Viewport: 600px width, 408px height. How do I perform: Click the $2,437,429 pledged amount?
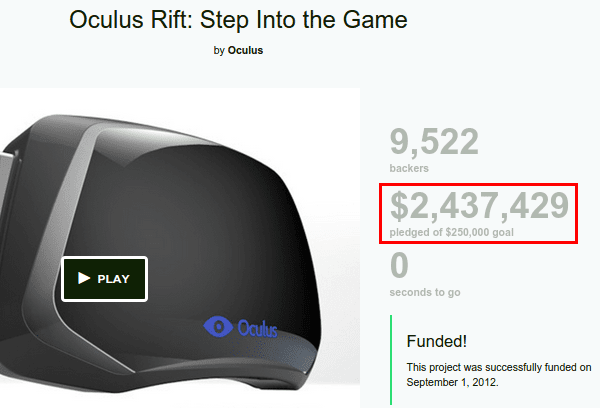(x=479, y=206)
